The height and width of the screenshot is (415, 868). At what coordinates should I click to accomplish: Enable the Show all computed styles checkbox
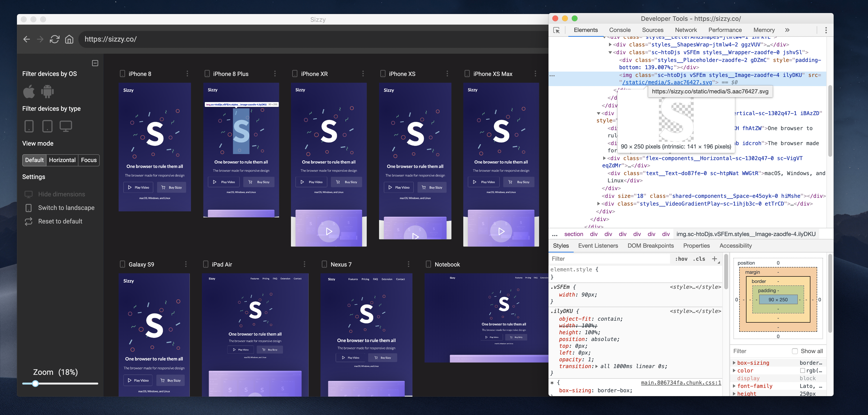pyautogui.click(x=795, y=351)
